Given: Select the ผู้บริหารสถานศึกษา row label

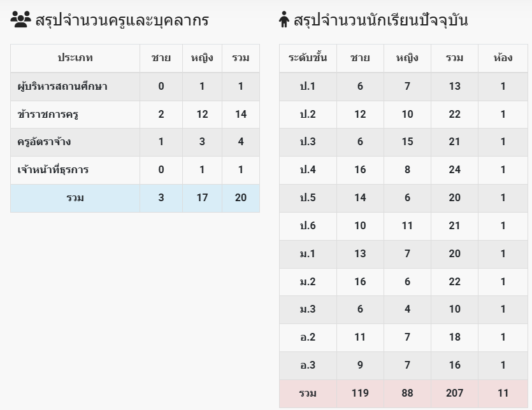Looking at the screenshot, I should (x=62, y=87).
